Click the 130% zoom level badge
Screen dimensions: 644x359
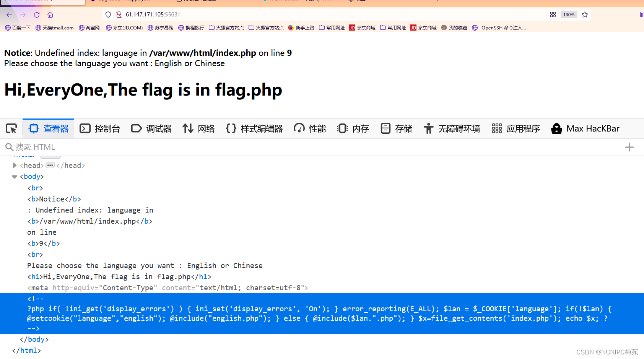click(569, 15)
